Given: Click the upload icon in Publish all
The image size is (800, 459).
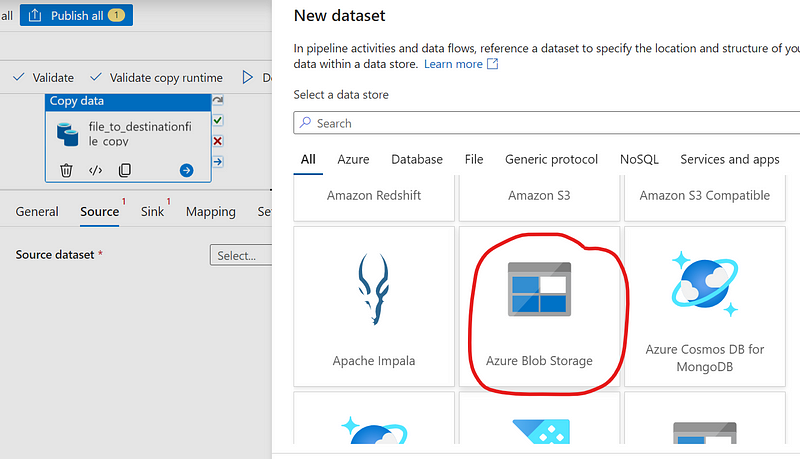Looking at the screenshot, I should [x=35, y=15].
